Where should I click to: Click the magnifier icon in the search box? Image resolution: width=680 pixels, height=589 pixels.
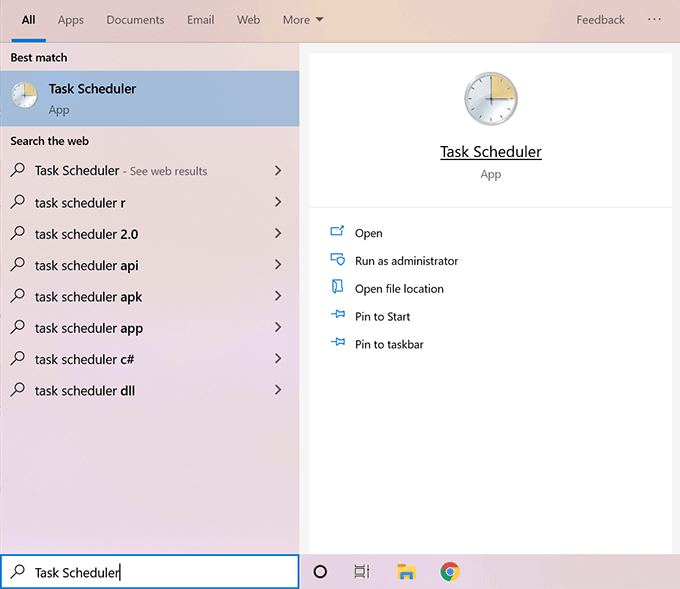(x=17, y=572)
